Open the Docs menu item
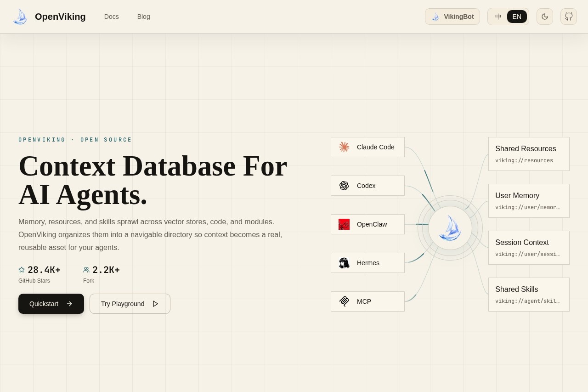The image size is (588, 392). click(112, 17)
